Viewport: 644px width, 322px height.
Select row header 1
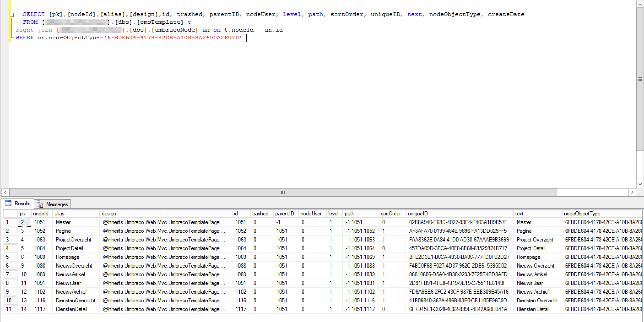(x=11, y=222)
